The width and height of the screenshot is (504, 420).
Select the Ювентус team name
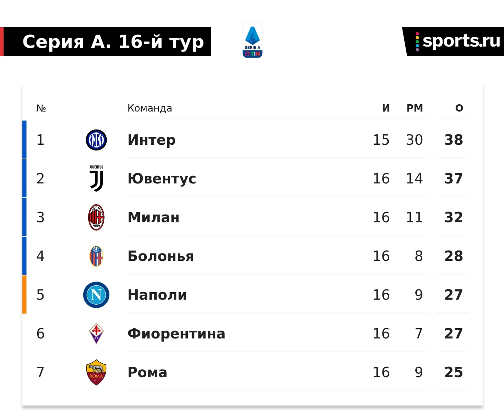(162, 179)
